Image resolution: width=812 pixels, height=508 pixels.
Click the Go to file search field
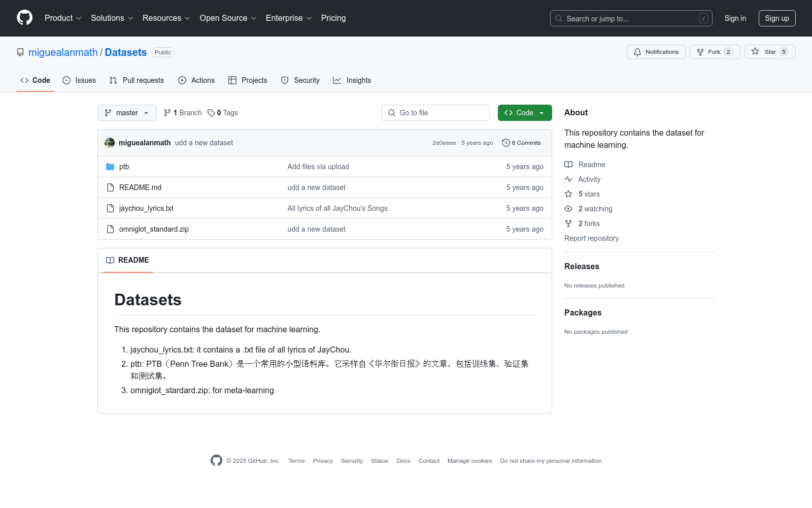coord(435,113)
